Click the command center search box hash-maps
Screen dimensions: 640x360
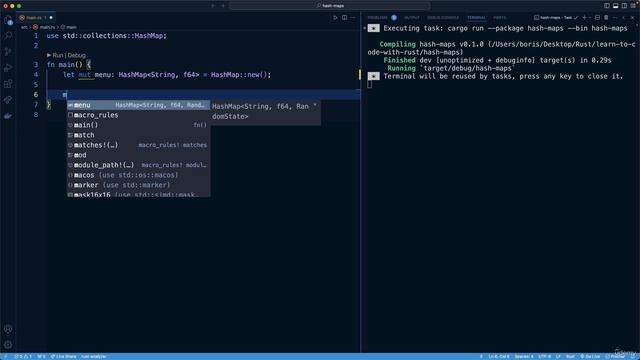(x=329, y=6)
